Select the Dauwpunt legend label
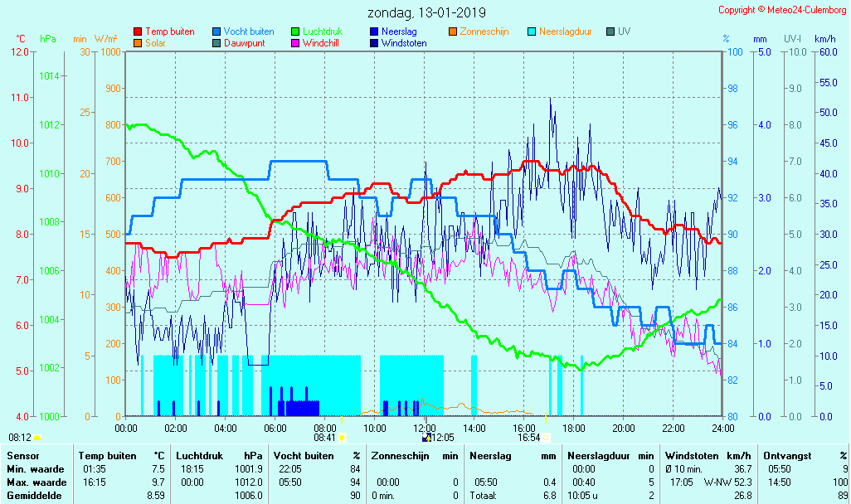 (x=245, y=43)
